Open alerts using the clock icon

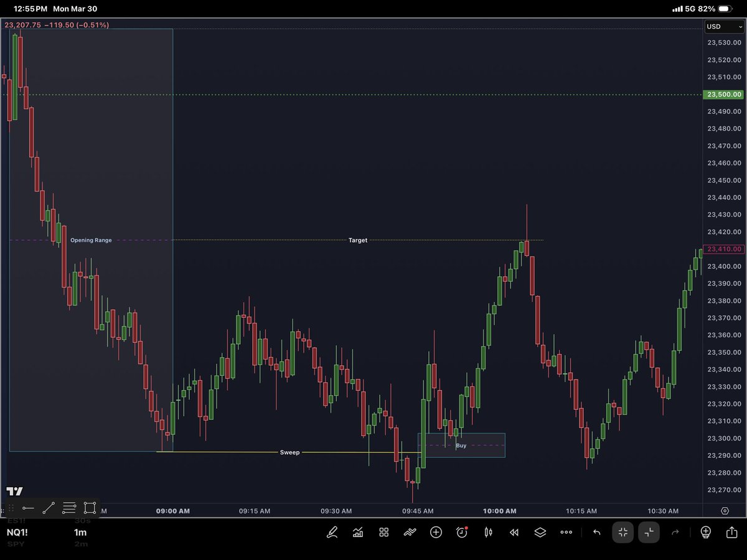point(461,533)
